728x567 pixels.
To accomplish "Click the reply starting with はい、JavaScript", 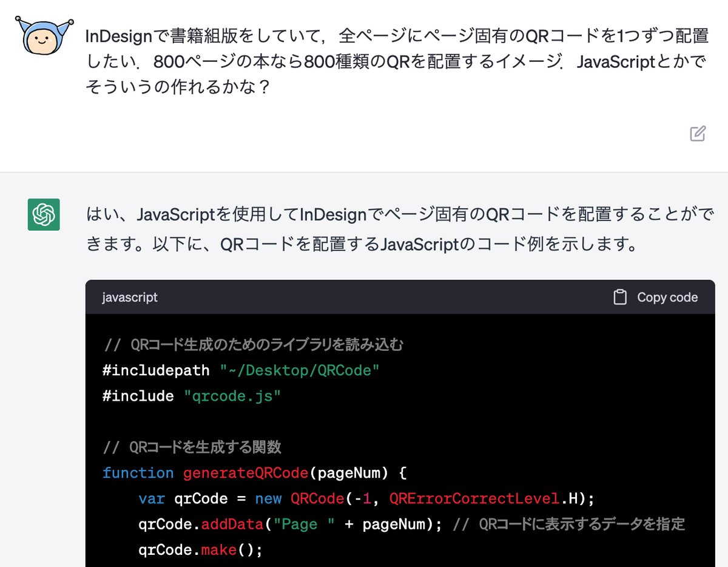I will coord(400,229).
